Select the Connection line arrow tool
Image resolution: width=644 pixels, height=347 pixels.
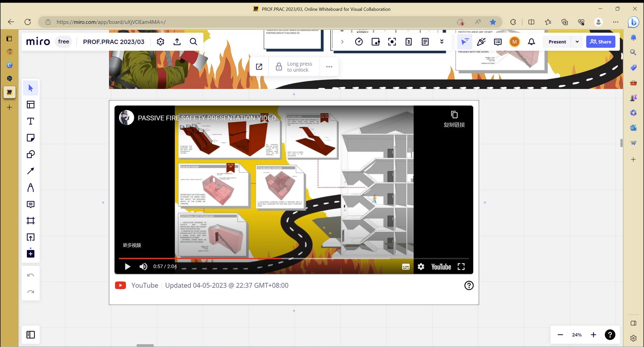click(x=30, y=171)
